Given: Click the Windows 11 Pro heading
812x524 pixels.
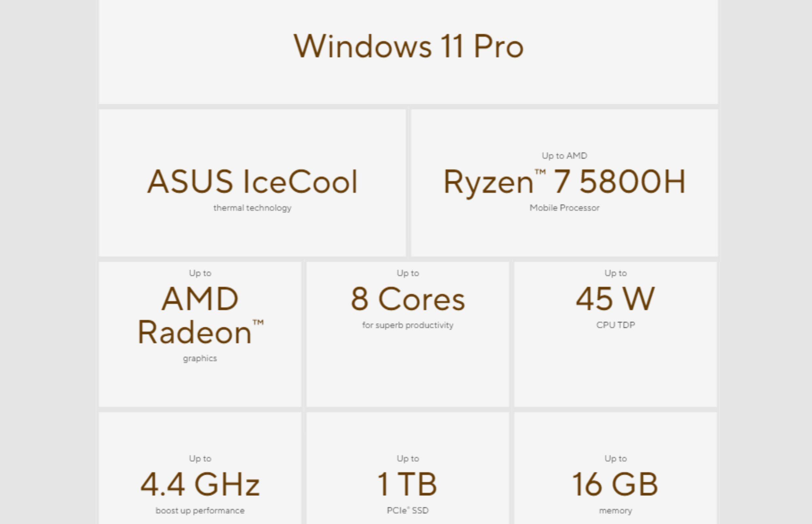Looking at the screenshot, I should pos(408,46).
